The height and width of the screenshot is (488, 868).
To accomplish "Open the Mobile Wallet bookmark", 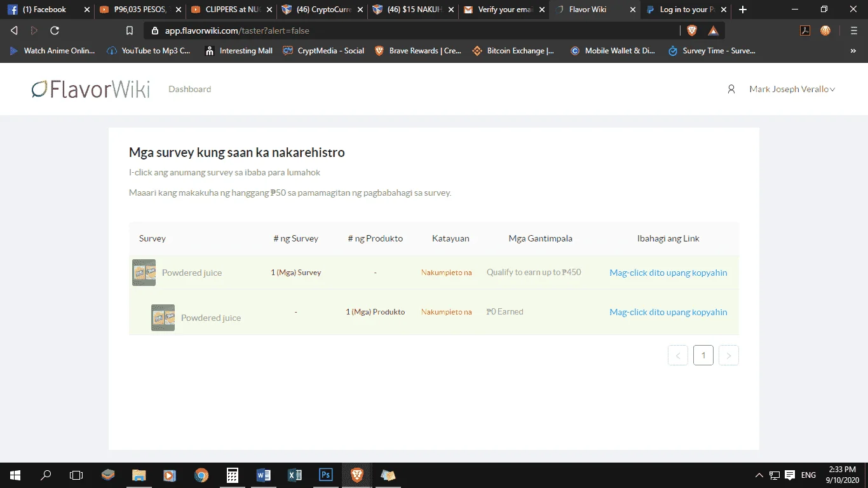I will pyautogui.click(x=613, y=51).
